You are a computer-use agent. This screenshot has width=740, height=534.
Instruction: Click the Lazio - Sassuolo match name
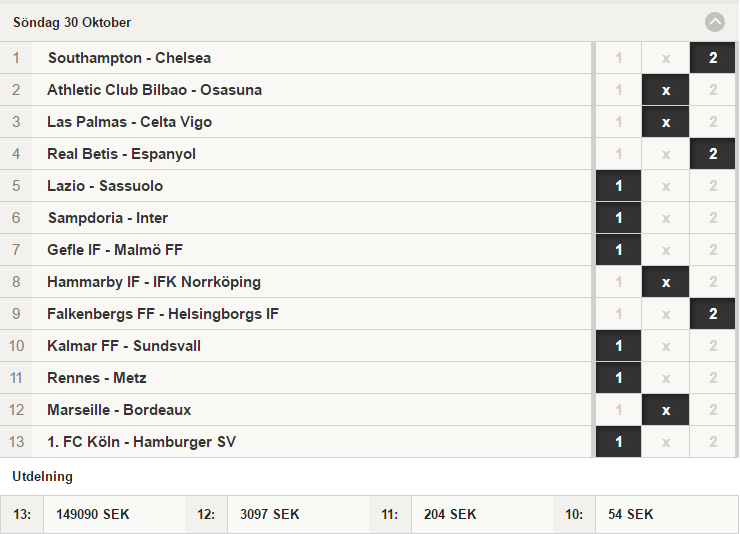(x=105, y=186)
